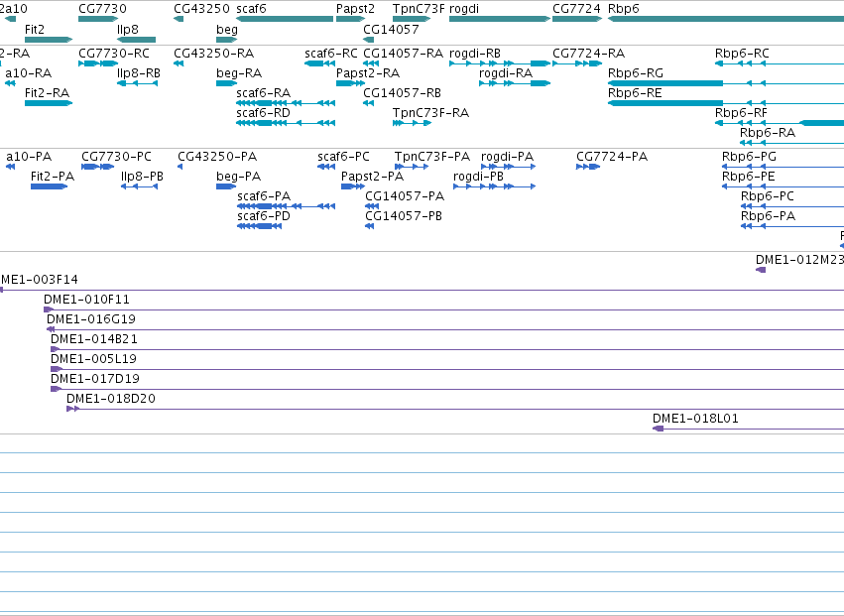Click clone DME1-010F11 line
This screenshot has height=616, width=844.
pyautogui.click(x=443, y=309)
